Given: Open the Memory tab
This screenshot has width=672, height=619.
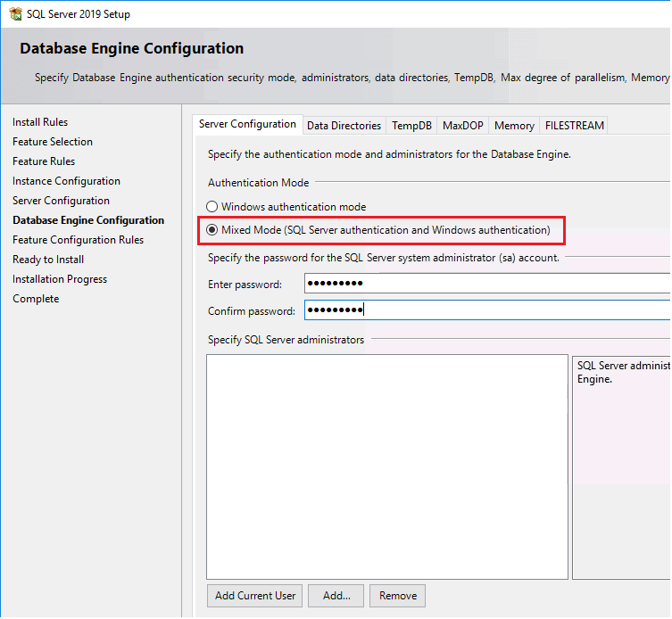Looking at the screenshot, I should [x=514, y=126].
